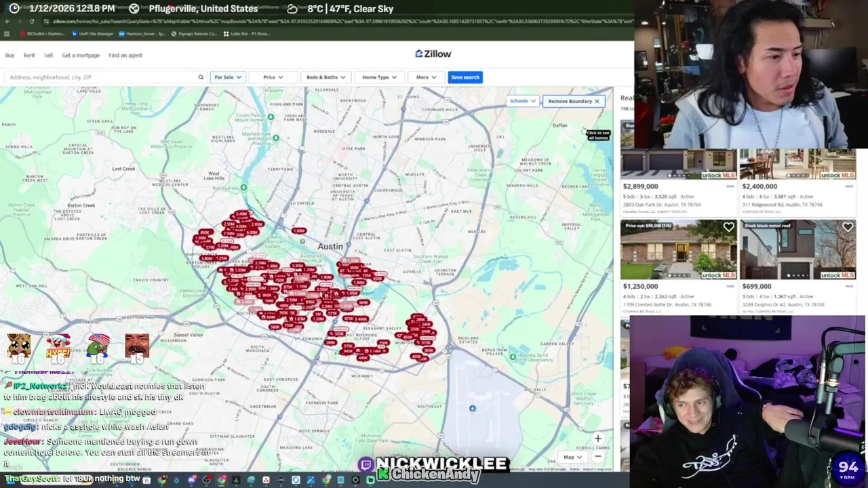
Task: Open the Schools map dropdown
Action: [x=523, y=102]
